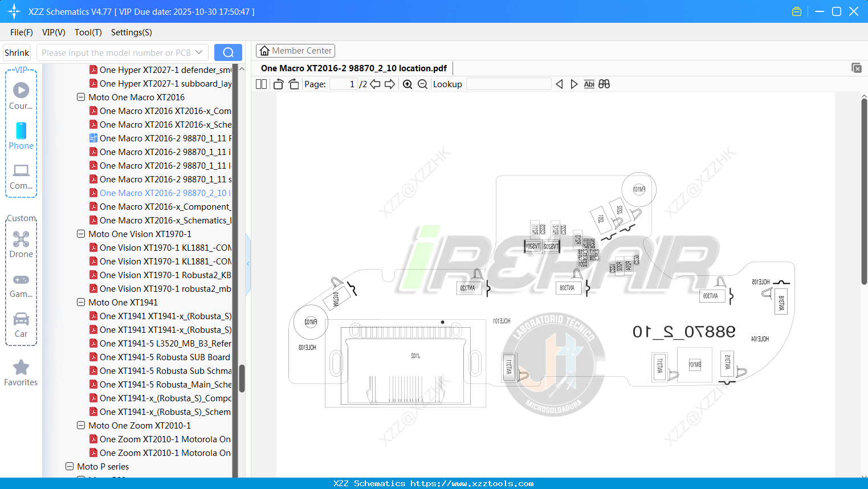Open the Drone category

[21, 244]
